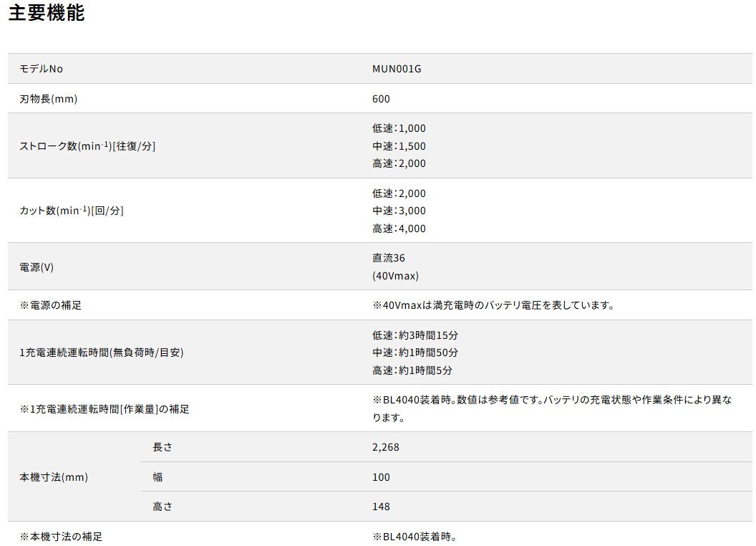This screenshot has width=756, height=546.
Task: Select stroke value 低速:1,000
Action: pos(399,128)
